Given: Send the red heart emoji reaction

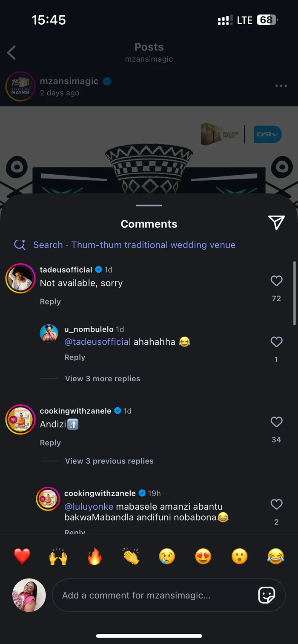Looking at the screenshot, I should (x=22, y=556).
